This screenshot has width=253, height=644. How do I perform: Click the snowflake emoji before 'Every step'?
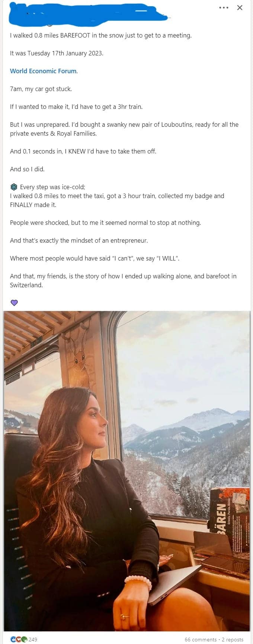tap(14, 187)
